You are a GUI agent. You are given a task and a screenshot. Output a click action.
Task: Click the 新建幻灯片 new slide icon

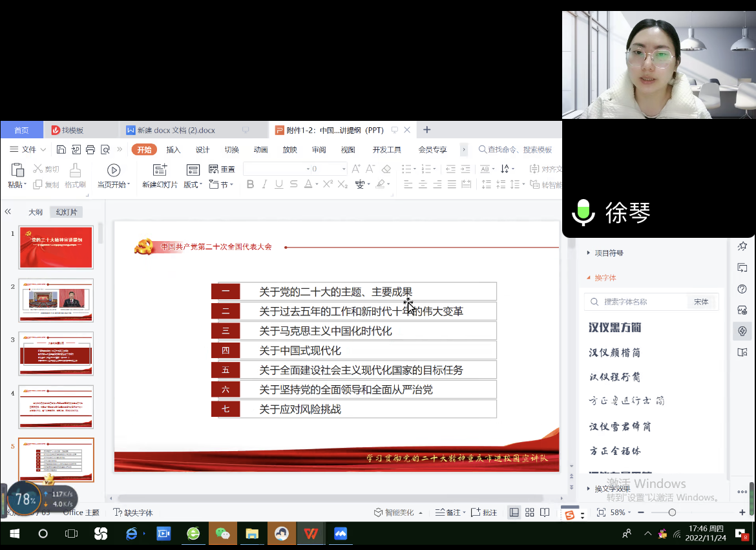click(160, 170)
